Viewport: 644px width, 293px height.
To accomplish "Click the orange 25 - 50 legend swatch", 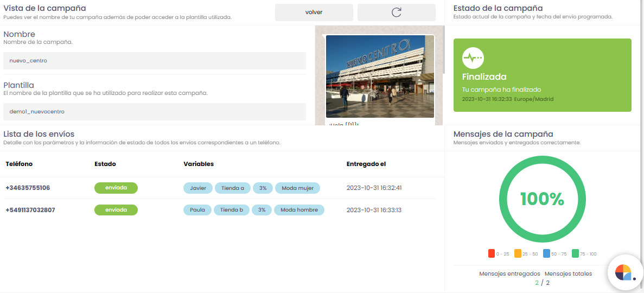I will click(x=518, y=253).
